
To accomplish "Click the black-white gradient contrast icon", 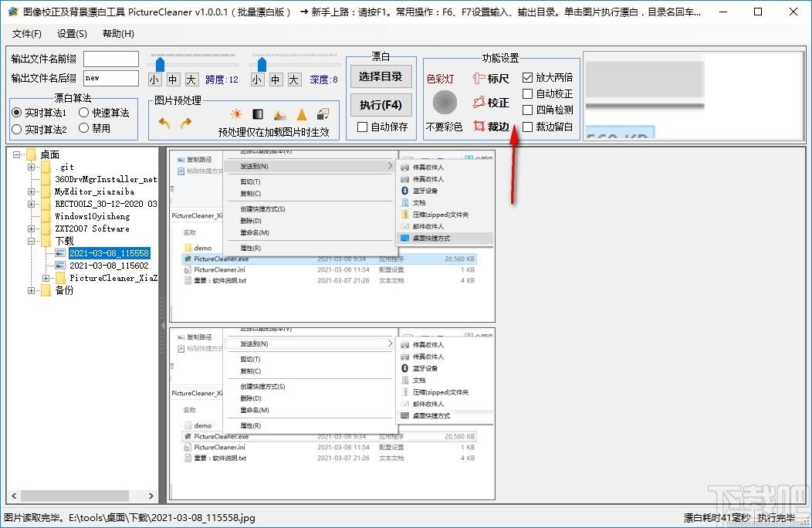I will click(257, 114).
